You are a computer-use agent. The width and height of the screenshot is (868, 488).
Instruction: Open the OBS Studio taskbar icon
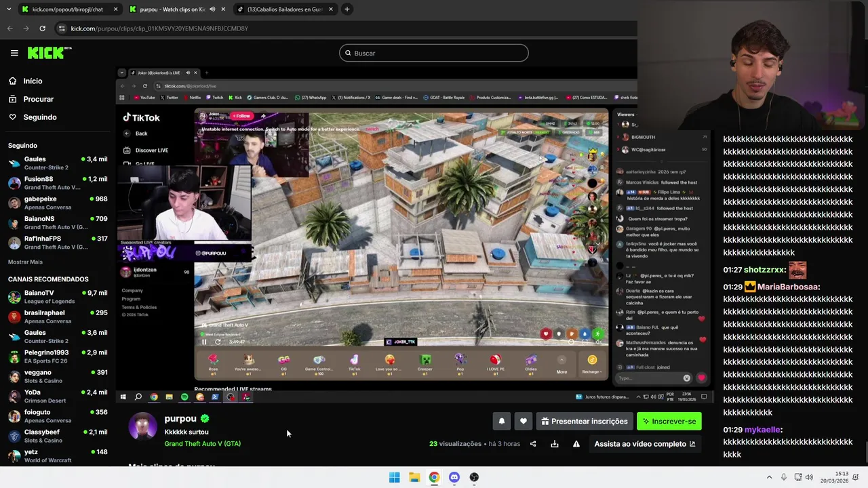coord(474,477)
